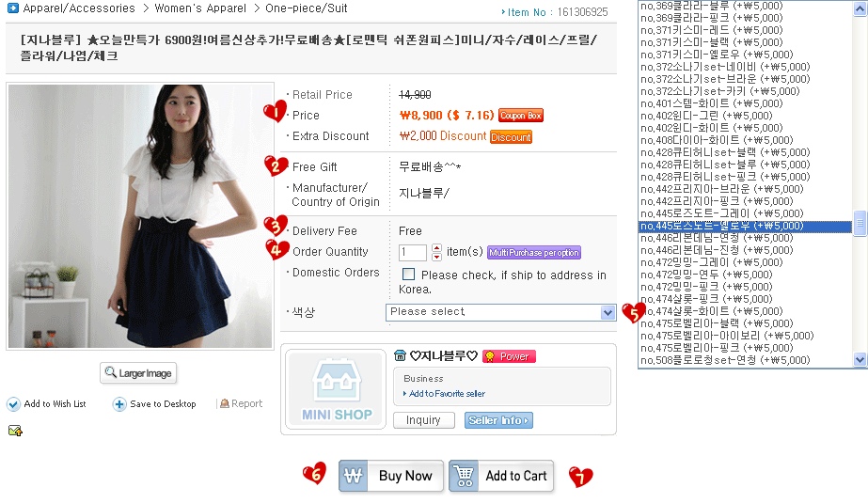Select option no.371키스미-레드
Image resolution: width=868 pixels, height=503 pixels.
745,30
